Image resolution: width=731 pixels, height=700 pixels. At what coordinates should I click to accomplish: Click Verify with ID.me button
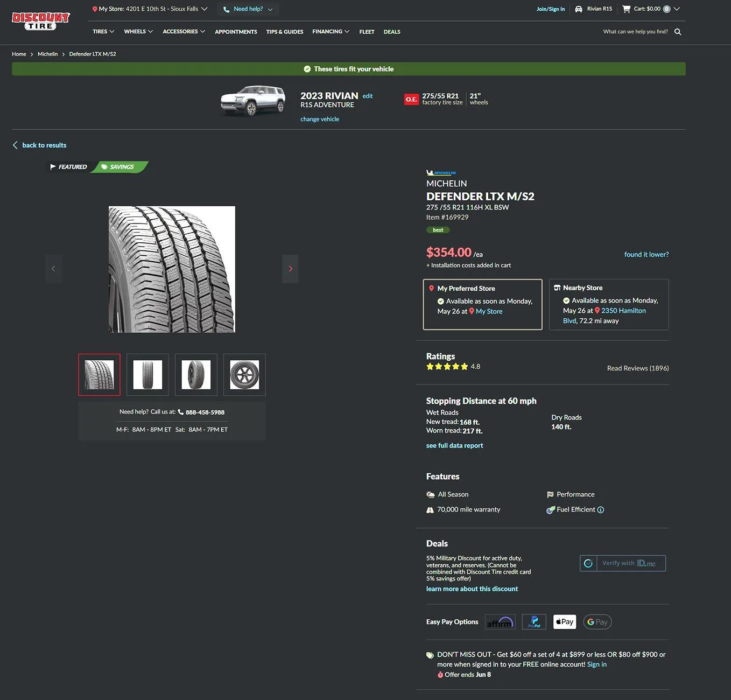pyautogui.click(x=623, y=563)
